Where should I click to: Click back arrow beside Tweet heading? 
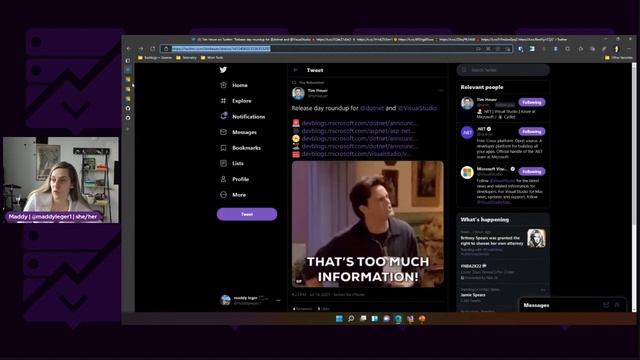296,70
